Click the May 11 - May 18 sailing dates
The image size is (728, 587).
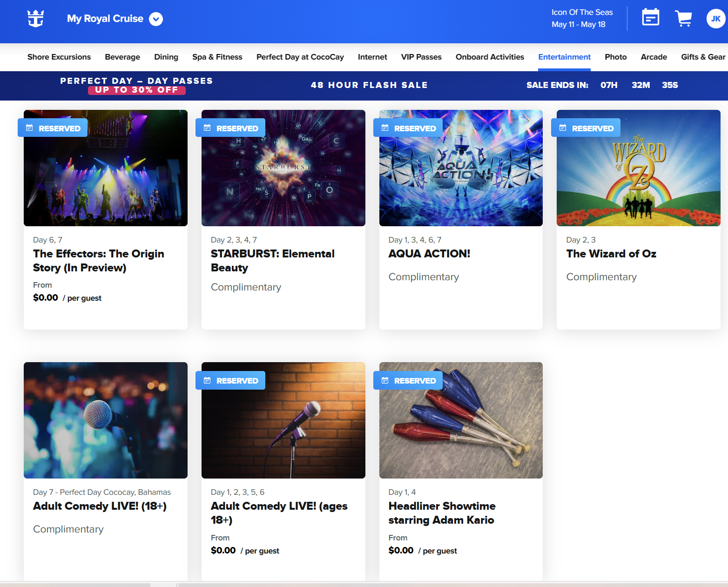coord(578,24)
